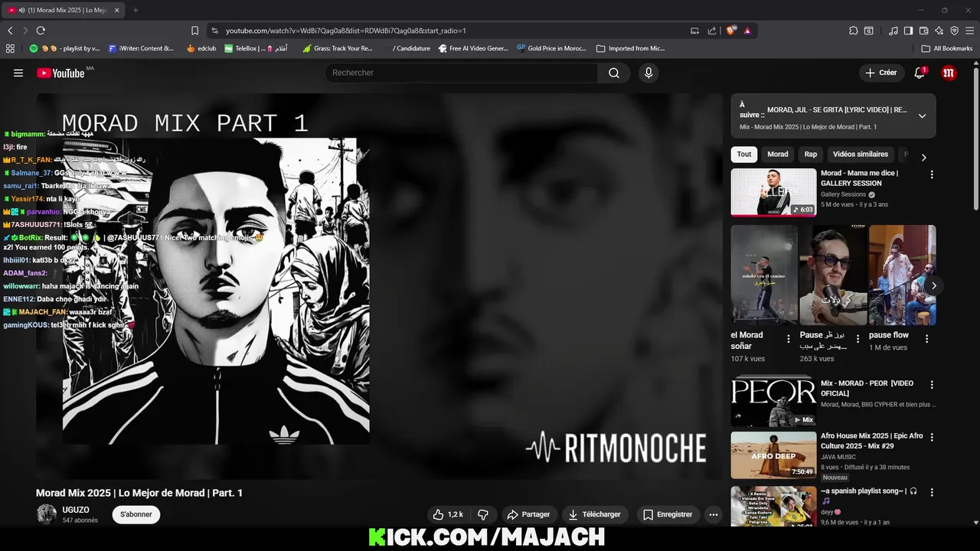Dislike the video with thumbs down
This screenshot has width=980, height=551.
pyautogui.click(x=483, y=514)
